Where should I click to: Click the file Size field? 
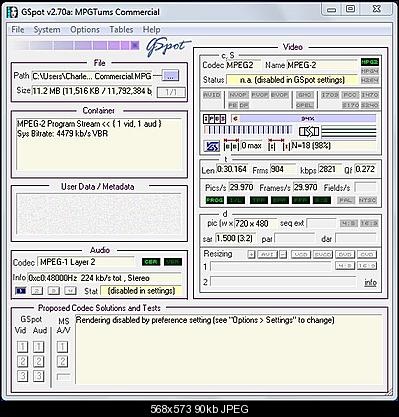click(92, 91)
